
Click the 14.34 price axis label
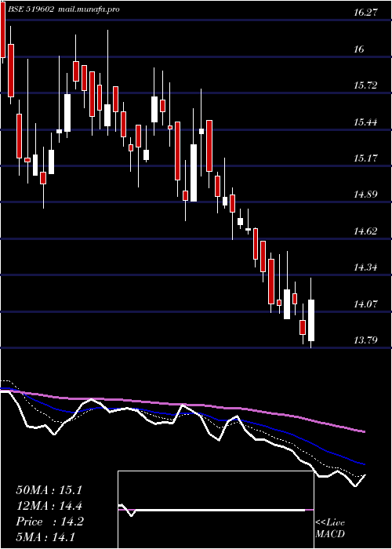[365, 268]
